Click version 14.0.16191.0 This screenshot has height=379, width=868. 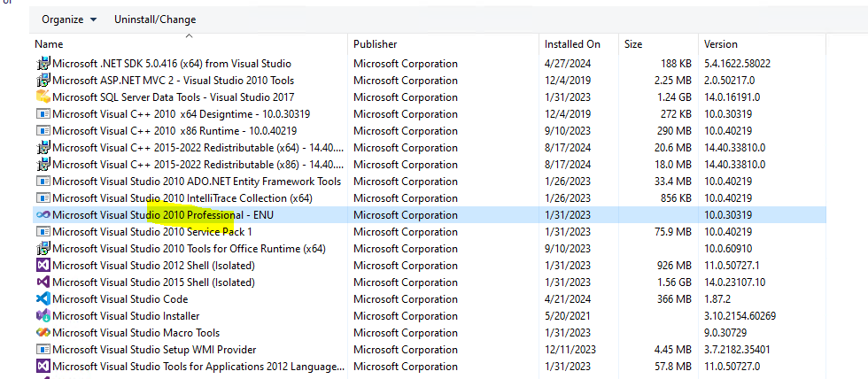[732, 97]
